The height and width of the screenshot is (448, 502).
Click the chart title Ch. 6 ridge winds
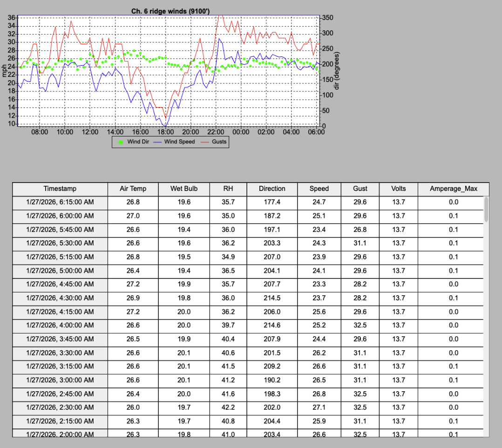pyautogui.click(x=170, y=11)
